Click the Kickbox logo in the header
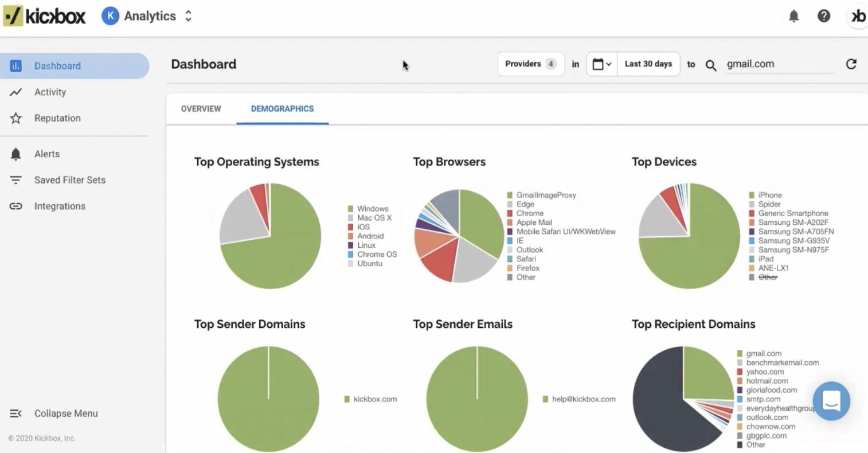 click(44, 16)
